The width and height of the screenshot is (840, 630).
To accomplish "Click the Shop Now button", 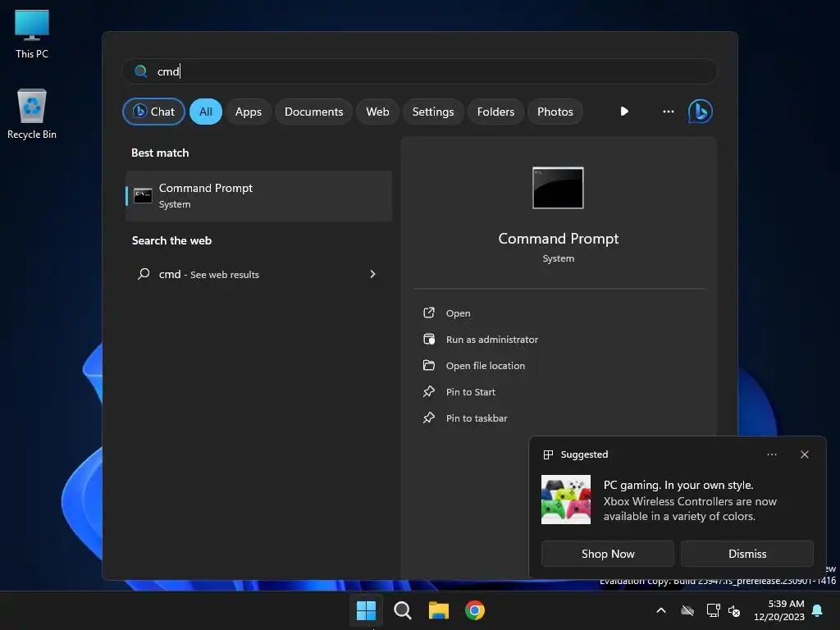I will [608, 554].
